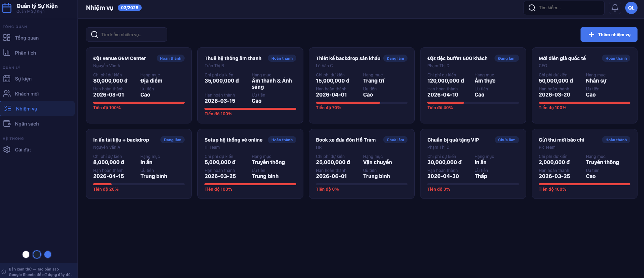The width and height of the screenshot is (644, 278).
Task: Open the Ngân sách menu item
Action: pos(38,123)
